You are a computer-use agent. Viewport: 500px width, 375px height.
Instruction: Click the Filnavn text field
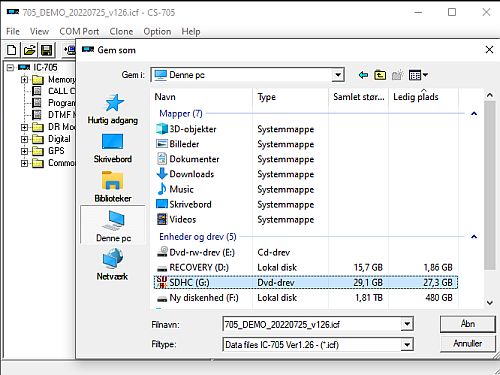312,324
